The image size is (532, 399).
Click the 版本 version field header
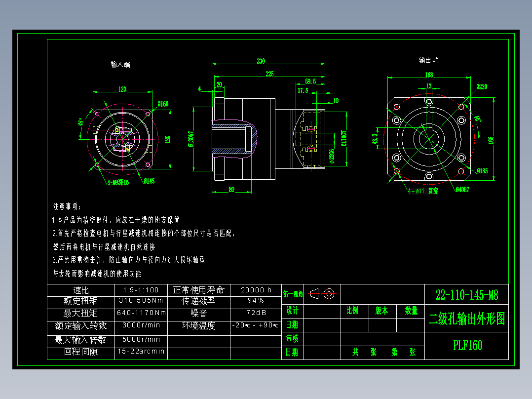coord(383,311)
